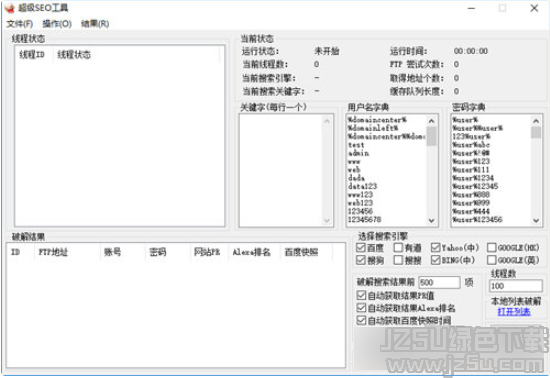Select '%user%111' in password dictionary
Screen dimensions: 550x378
470,170
